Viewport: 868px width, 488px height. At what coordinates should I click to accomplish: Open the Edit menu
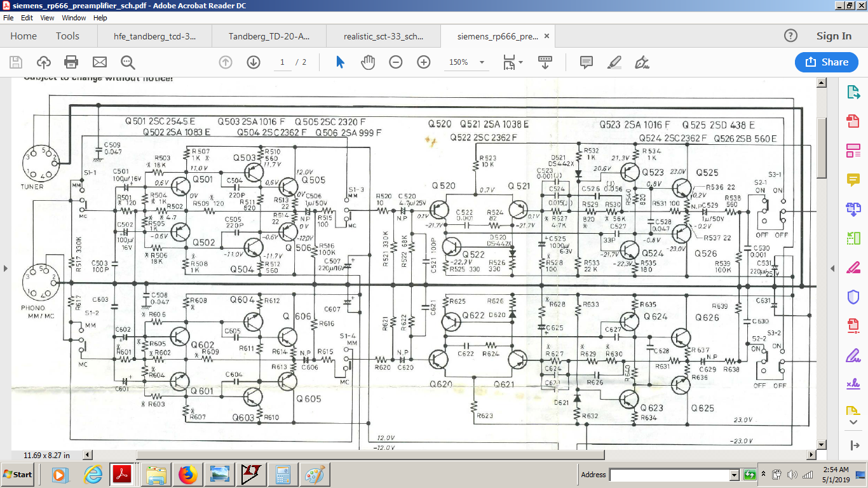[27, 18]
